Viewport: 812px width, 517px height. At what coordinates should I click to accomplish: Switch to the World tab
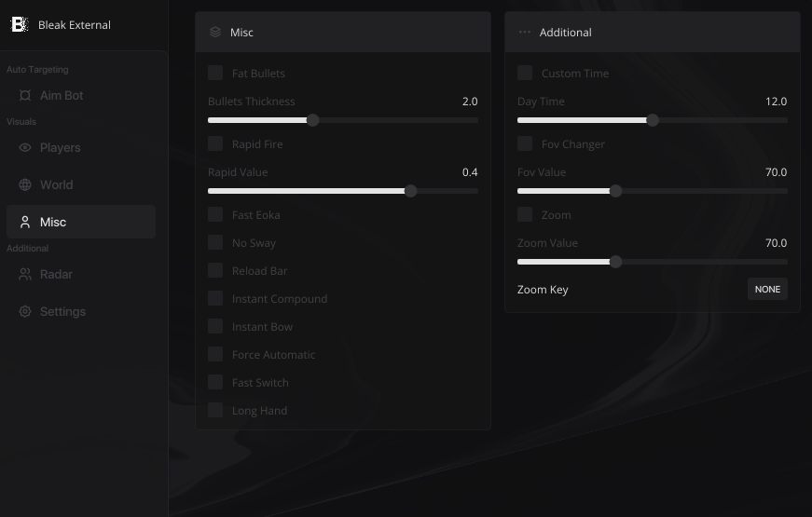[x=56, y=185]
